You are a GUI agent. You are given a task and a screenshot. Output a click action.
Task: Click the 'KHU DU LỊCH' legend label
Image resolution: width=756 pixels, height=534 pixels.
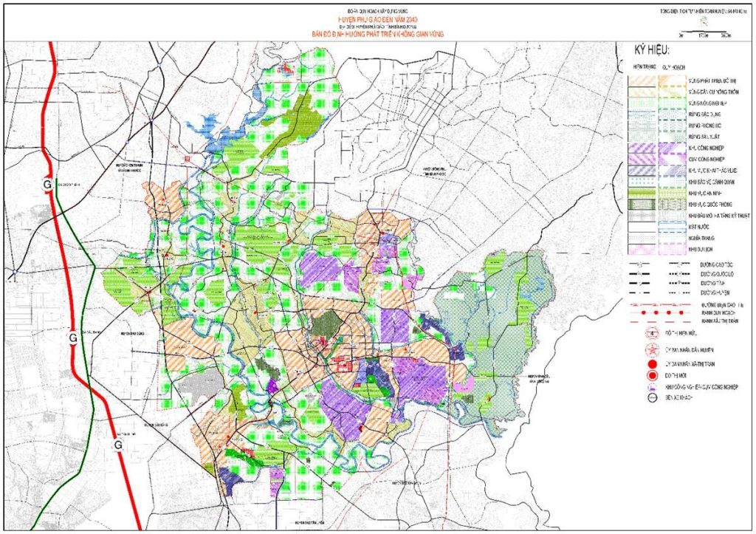tap(701, 250)
